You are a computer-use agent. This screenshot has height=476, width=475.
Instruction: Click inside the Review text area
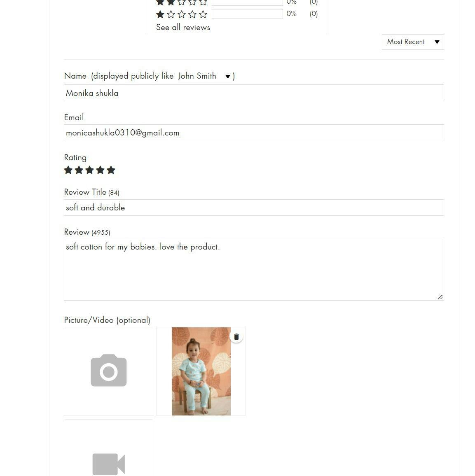254,270
